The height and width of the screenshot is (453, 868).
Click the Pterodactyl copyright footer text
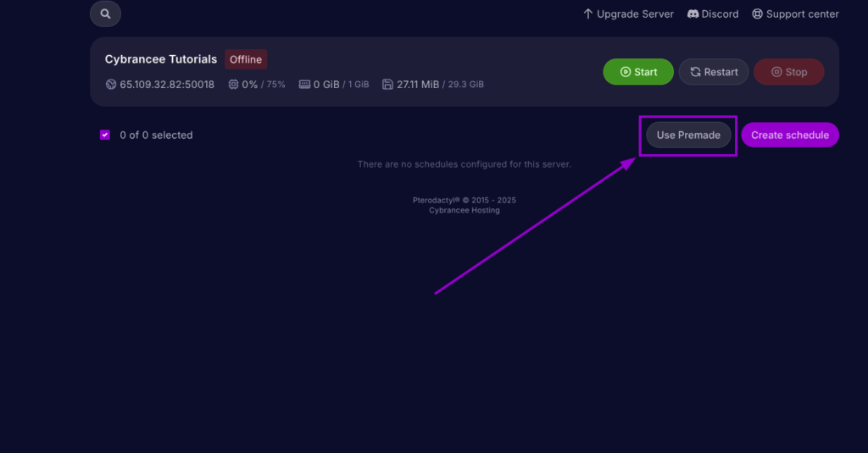point(464,200)
